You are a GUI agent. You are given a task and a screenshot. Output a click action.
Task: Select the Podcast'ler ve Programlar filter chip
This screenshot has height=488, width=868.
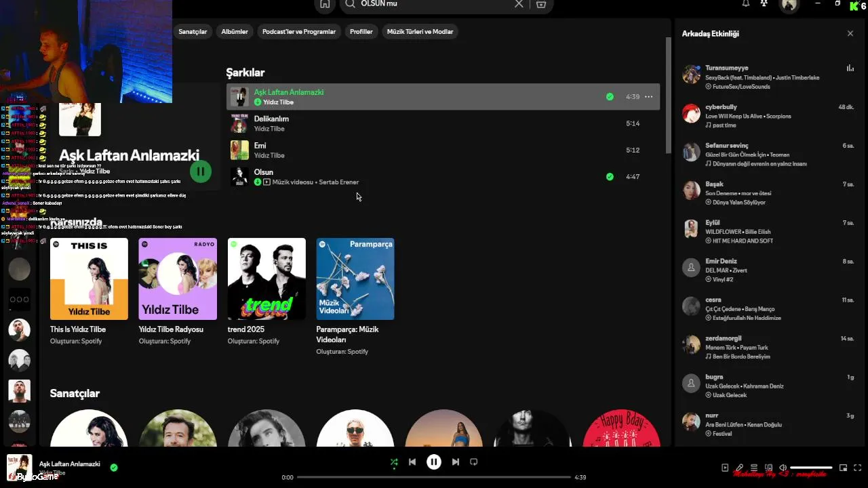tap(299, 32)
